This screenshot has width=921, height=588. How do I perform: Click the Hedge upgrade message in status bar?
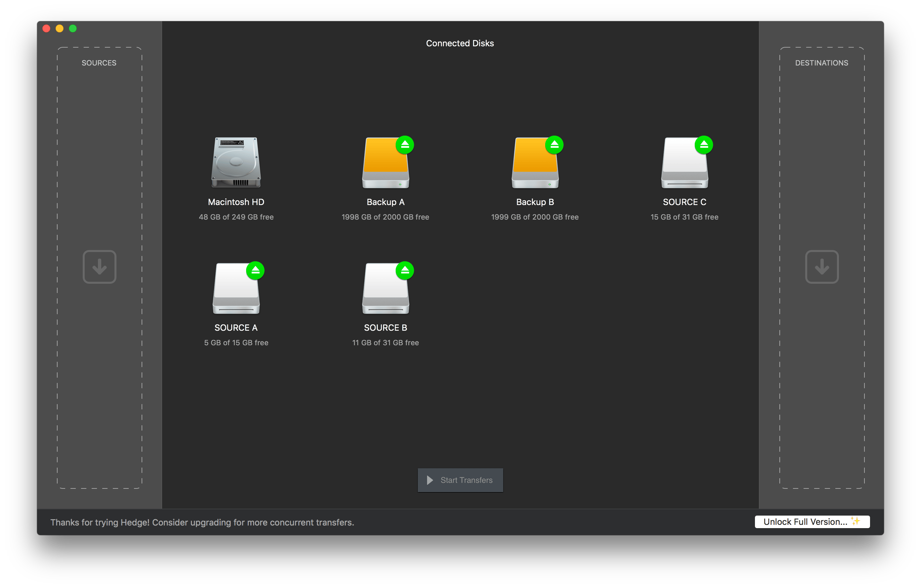click(202, 523)
